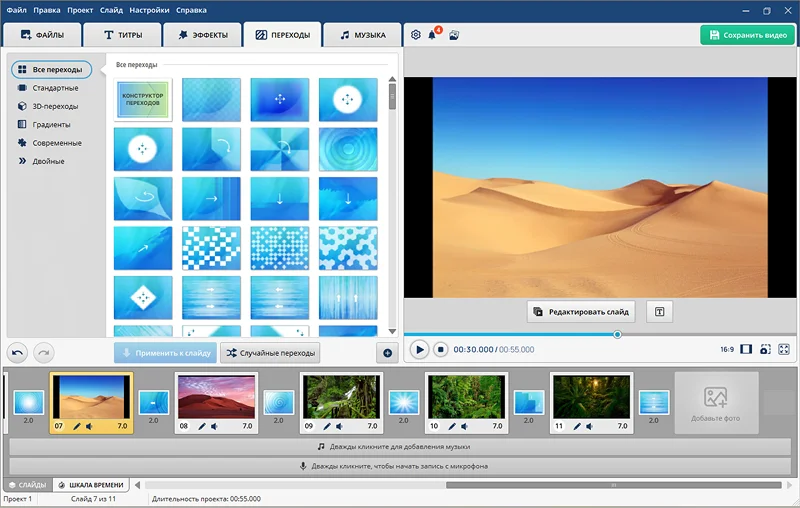
Task: Click the round plus button under transitions
Action: click(x=387, y=353)
